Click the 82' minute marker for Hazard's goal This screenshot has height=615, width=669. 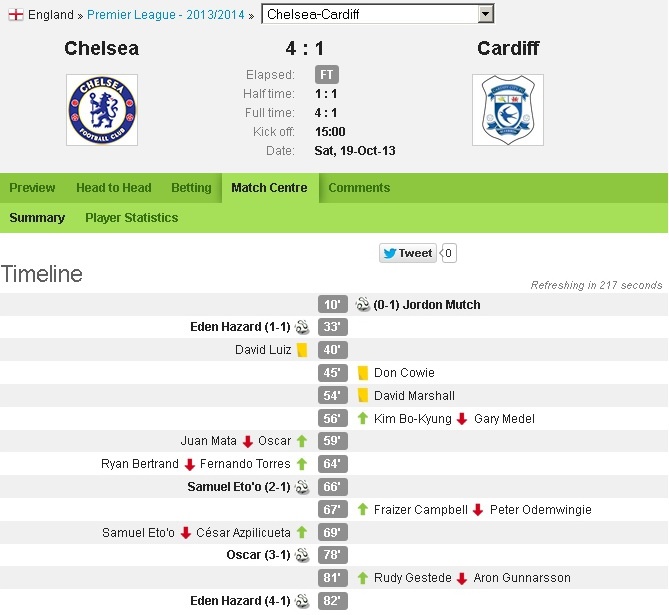pos(333,601)
